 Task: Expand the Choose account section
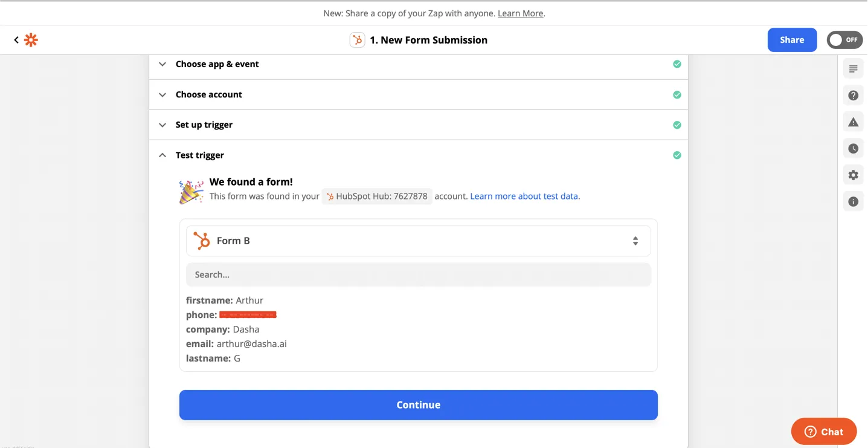418,94
